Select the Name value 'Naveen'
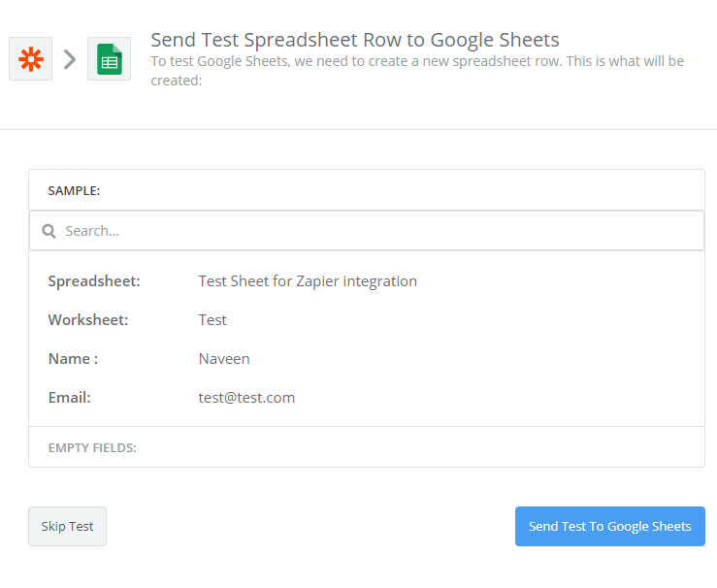Screen dimensions: 717x588 point(224,359)
